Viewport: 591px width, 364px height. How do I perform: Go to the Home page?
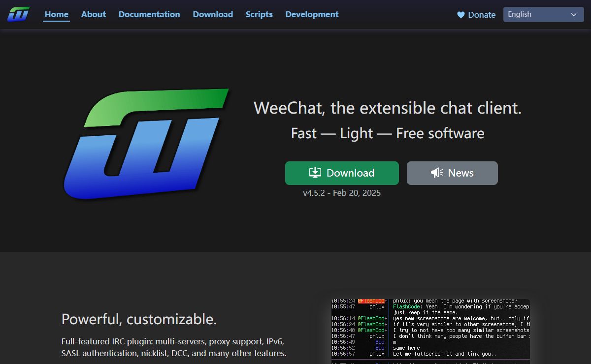tap(57, 14)
